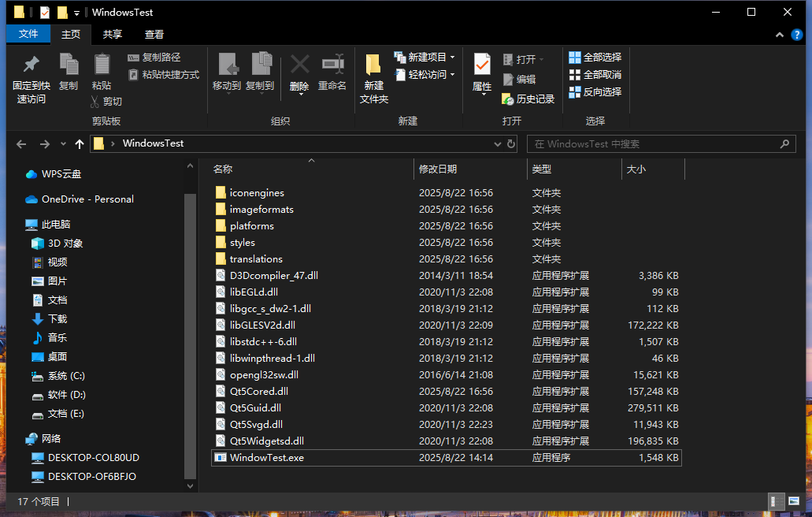
Task: Expand the address bar history dropdown
Action: pos(497,144)
